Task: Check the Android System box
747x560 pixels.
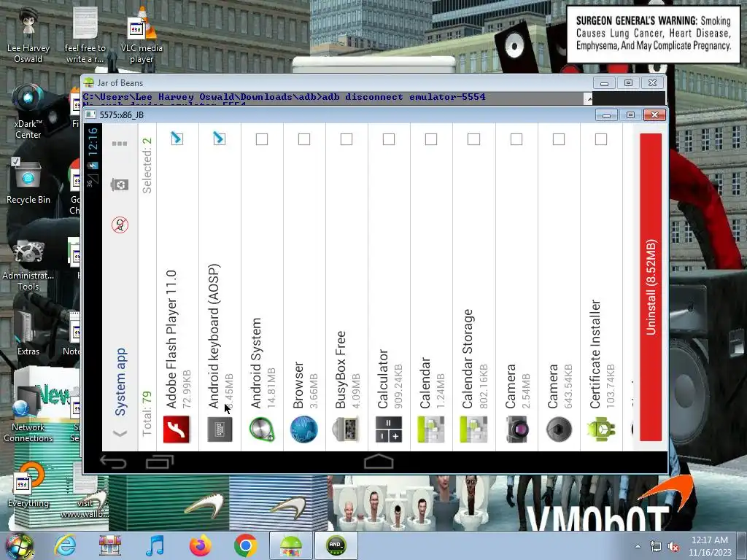Action: point(262,139)
